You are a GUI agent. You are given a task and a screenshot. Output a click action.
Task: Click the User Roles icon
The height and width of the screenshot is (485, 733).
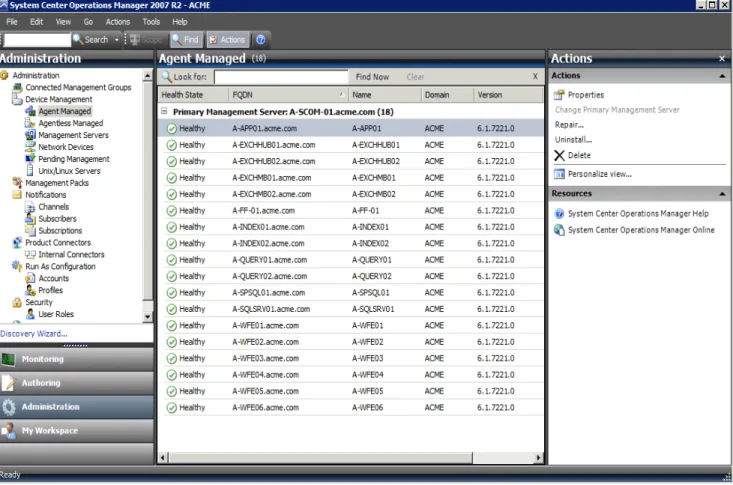pyautogui.click(x=30, y=314)
